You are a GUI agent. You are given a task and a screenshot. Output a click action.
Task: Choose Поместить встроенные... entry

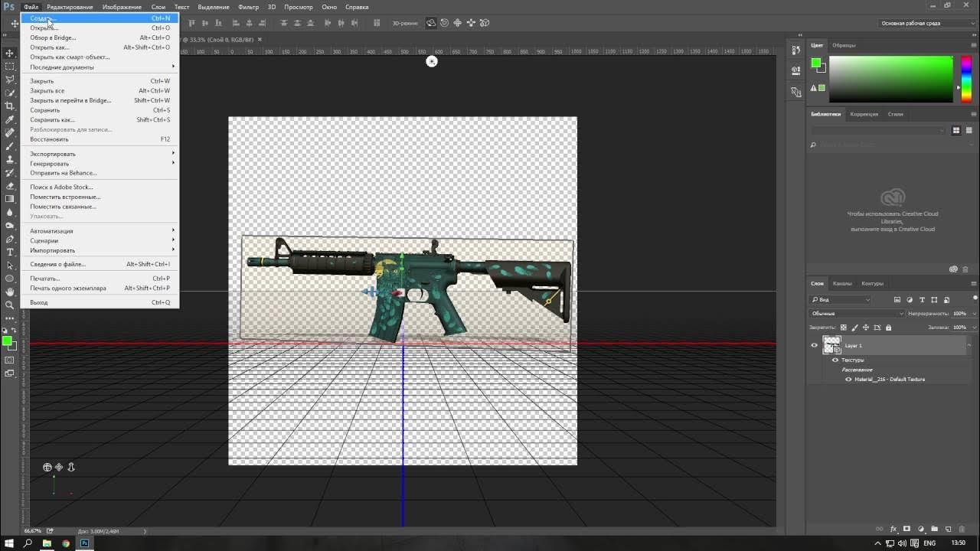click(101, 197)
